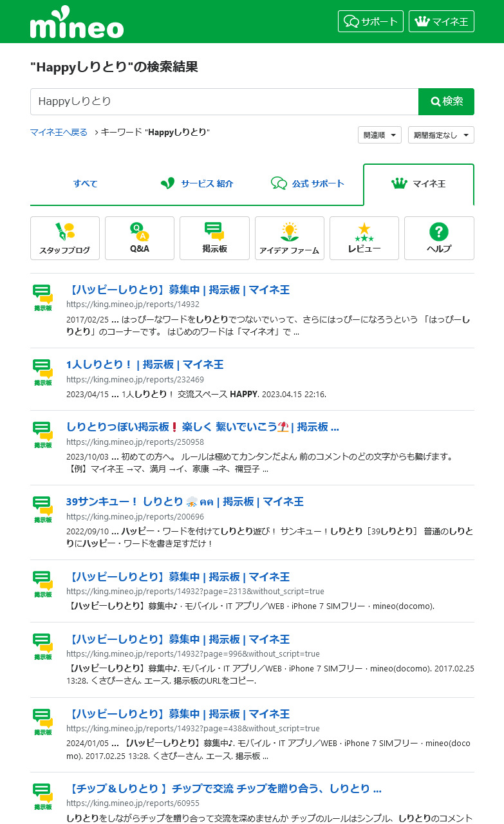Filter by ヘルプ question-mark category

click(x=439, y=238)
